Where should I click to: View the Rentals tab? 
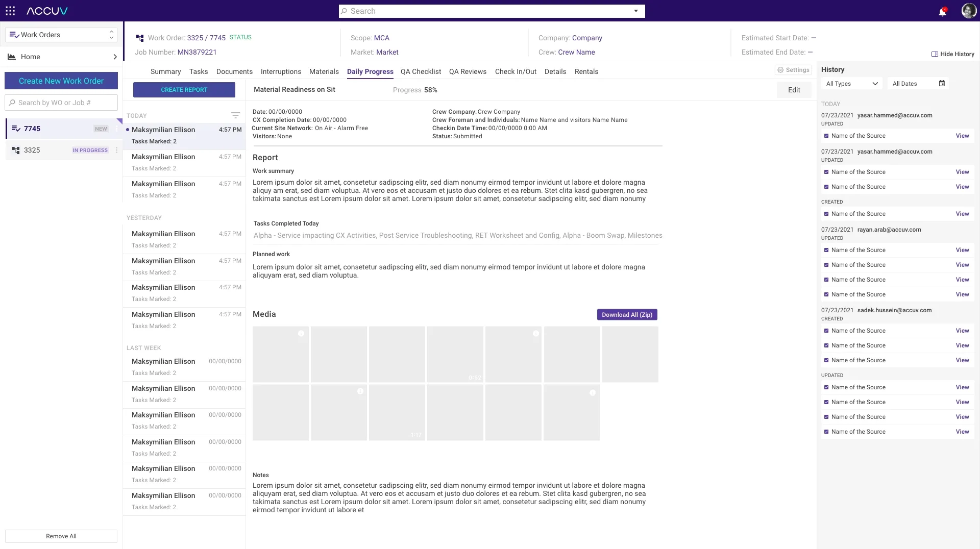(x=586, y=71)
